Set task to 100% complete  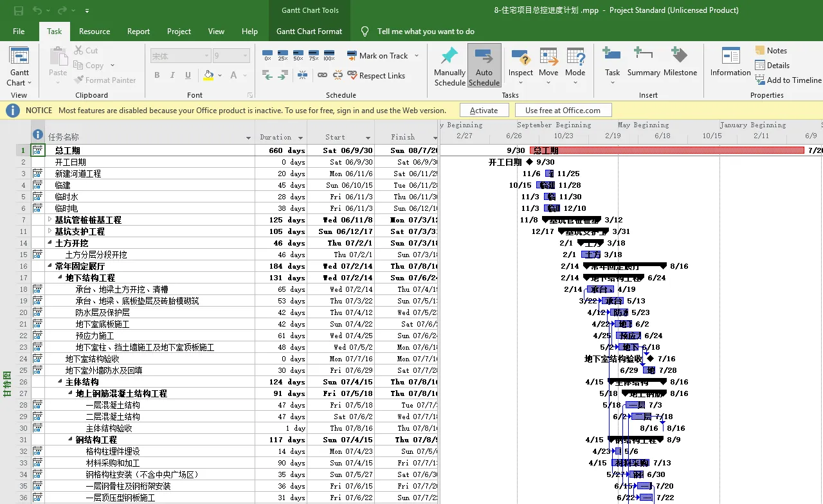(329, 55)
